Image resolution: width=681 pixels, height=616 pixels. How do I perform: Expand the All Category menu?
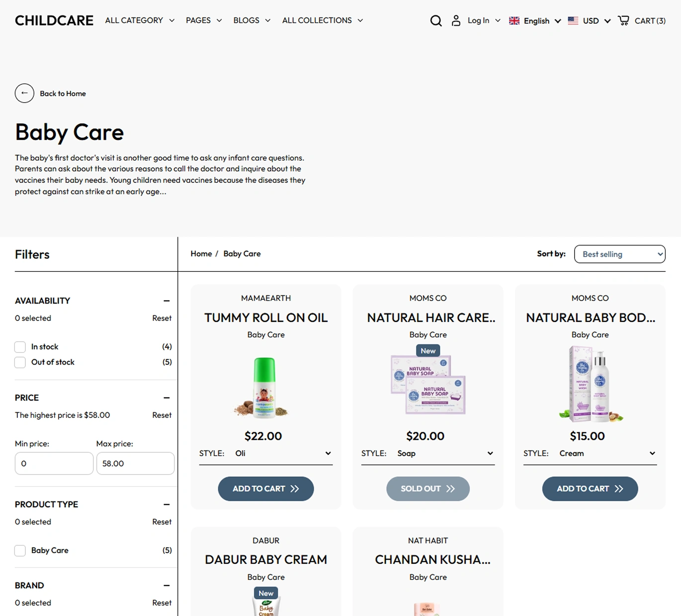click(140, 20)
